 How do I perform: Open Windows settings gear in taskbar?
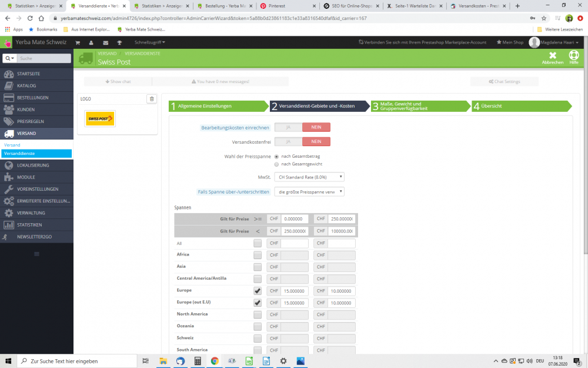pyautogui.click(x=283, y=361)
